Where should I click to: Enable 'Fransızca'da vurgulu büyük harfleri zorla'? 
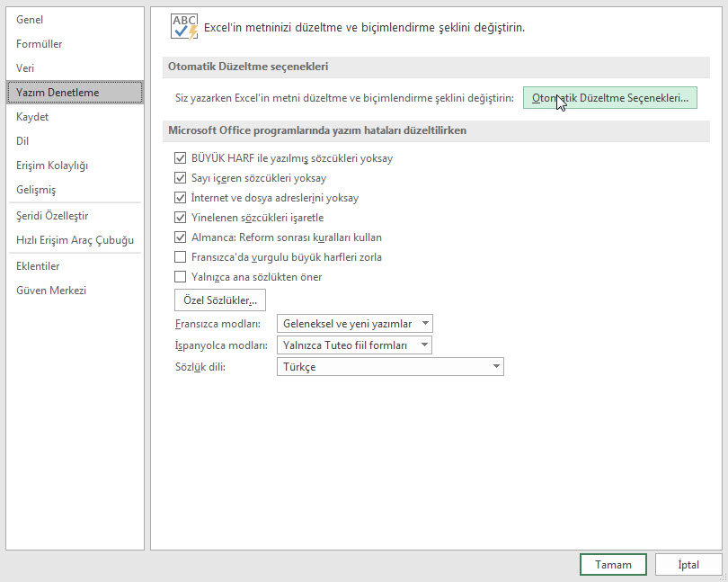(180, 257)
